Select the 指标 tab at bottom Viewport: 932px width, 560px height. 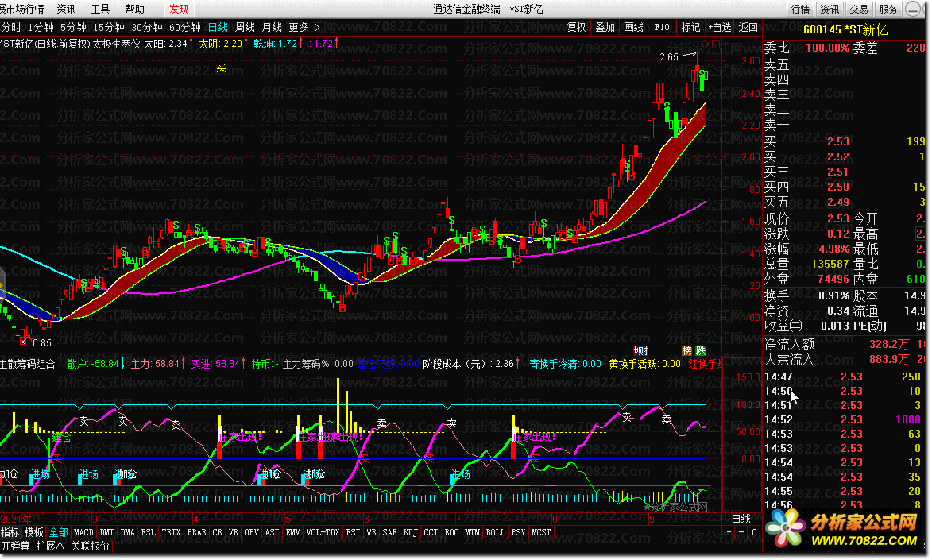pyautogui.click(x=10, y=532)
